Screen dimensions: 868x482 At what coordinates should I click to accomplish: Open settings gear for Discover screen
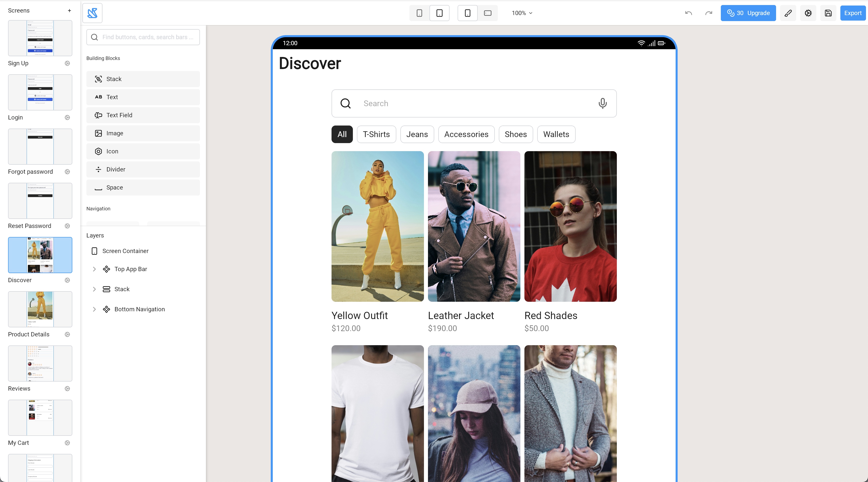click(67, 280)
